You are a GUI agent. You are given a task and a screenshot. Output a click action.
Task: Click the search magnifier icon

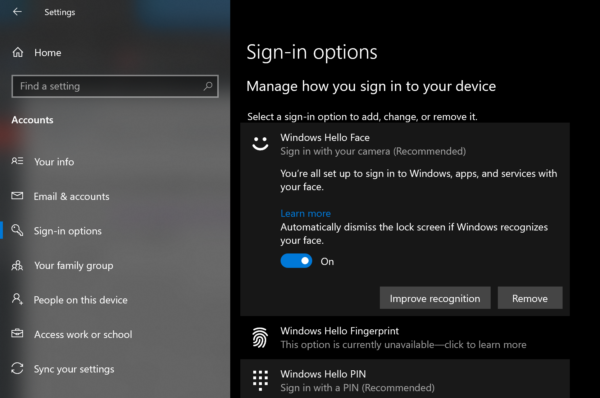click(x=208, y=86)
